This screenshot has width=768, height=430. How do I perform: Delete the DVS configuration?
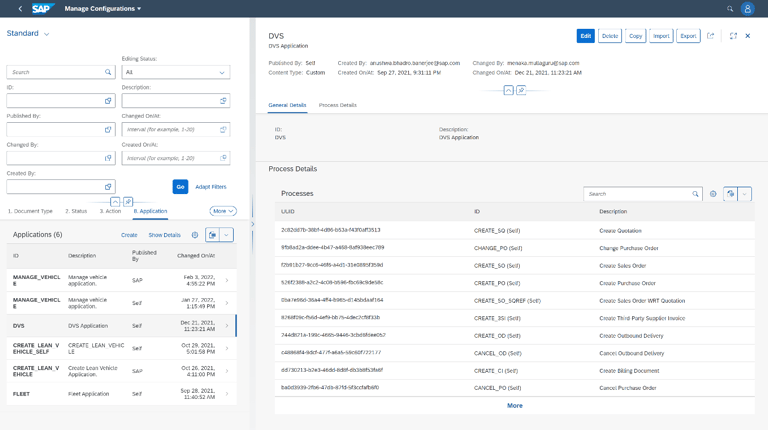click(610, 36)
